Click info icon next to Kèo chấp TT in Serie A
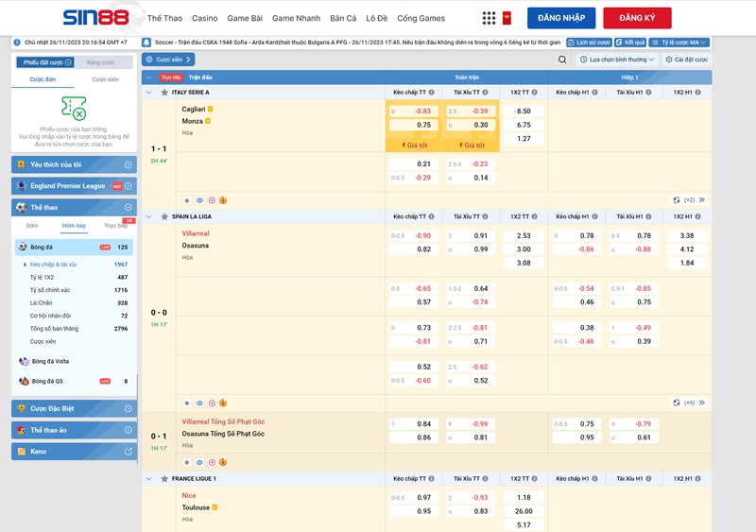 (432, 92)
